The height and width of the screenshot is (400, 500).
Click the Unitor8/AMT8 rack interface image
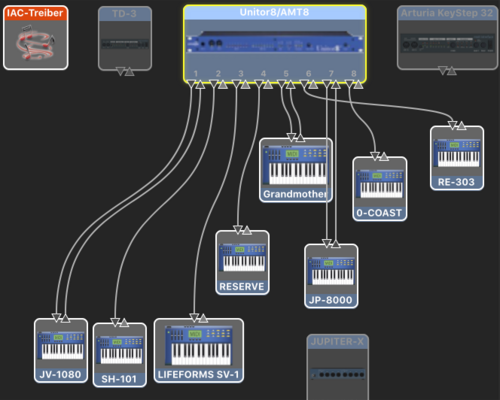275,42
